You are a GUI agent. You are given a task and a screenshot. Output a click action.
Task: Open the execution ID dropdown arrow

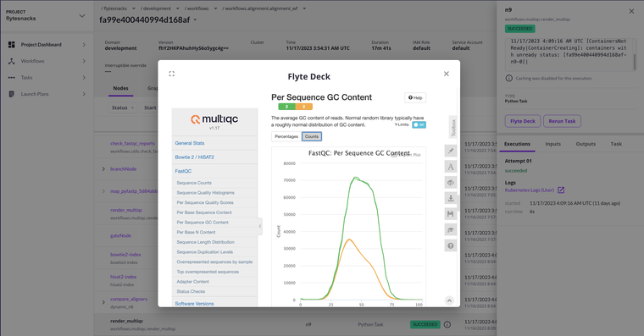tap(195, 19)
